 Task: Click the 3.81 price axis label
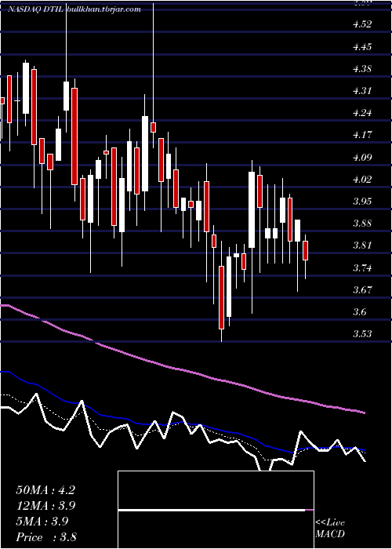coord(362,245)
